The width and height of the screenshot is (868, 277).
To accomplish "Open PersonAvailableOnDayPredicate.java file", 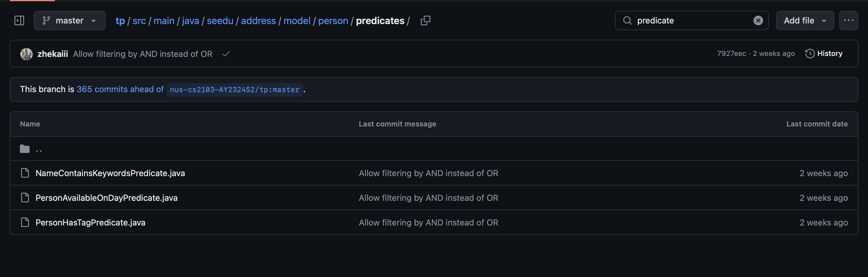I will (106, 198).
